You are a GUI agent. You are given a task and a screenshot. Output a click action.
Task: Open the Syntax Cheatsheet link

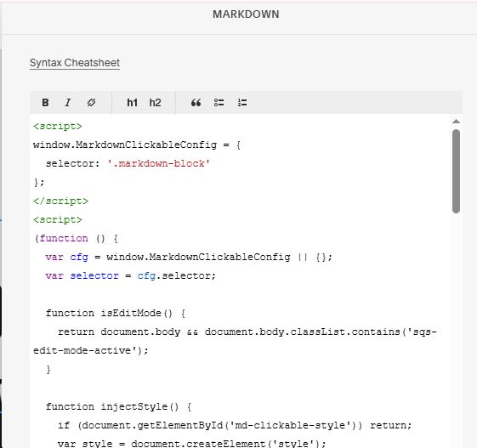coord(75,63)
